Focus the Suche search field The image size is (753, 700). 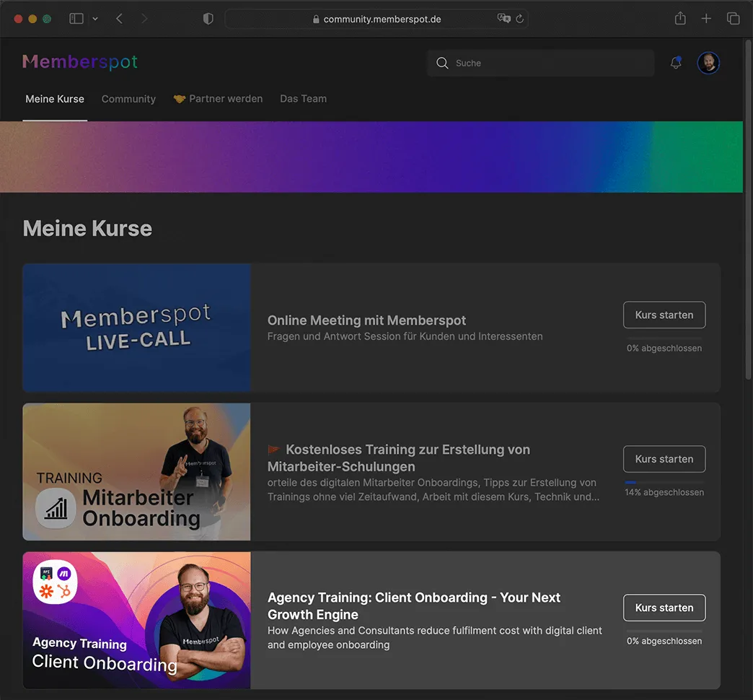[x=540, y=63]
